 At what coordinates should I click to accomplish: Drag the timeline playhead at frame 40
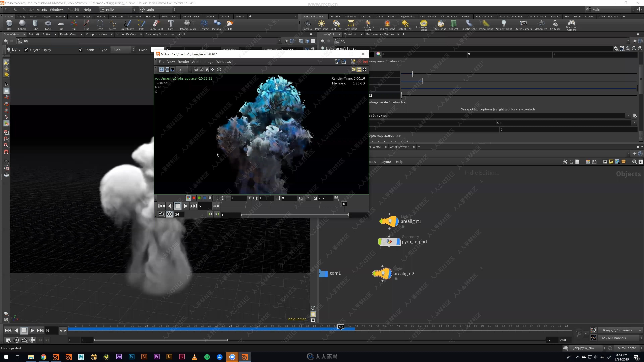tap(341, 327)
